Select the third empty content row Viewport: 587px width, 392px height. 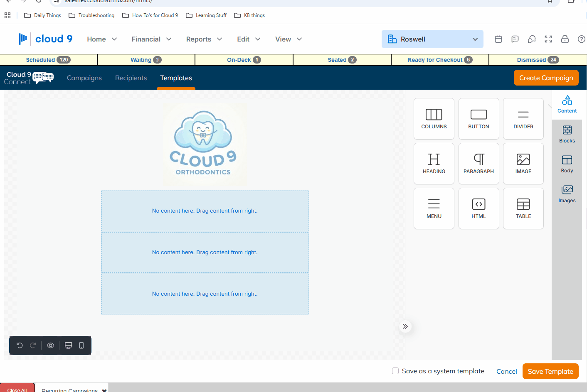[205, 294]
